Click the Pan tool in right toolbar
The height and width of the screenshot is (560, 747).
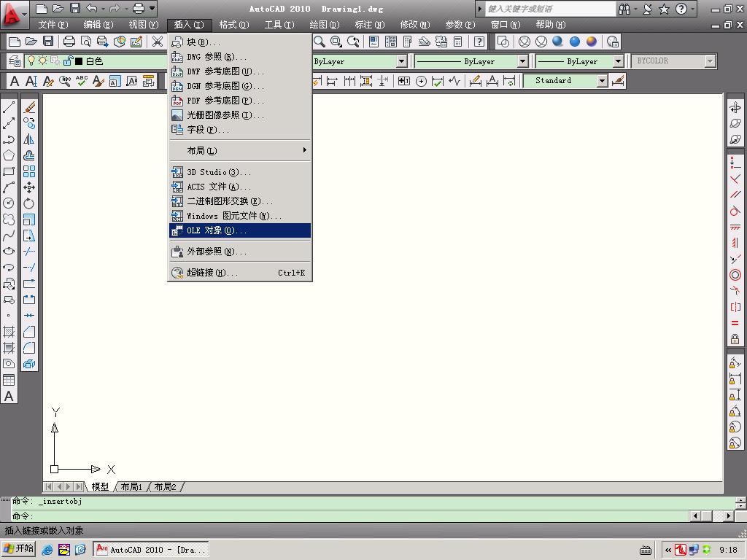coord(735,107)
